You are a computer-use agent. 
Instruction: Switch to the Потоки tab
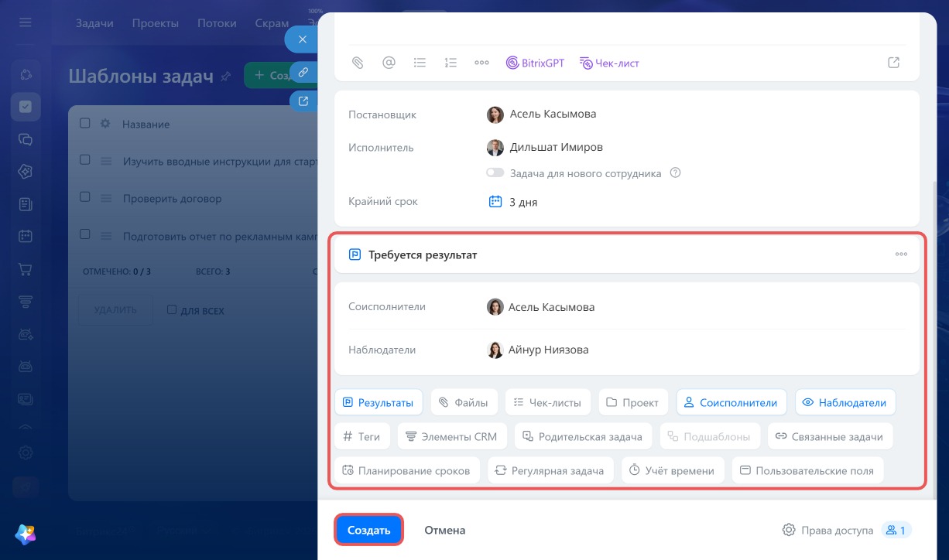tap(217, 23)
